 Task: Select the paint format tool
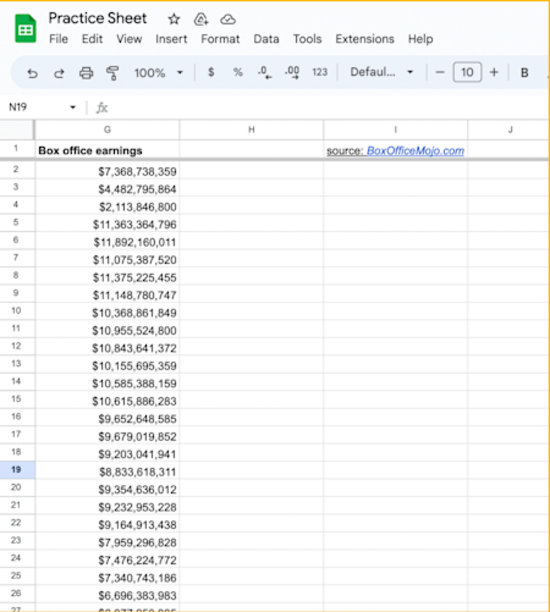[x=112, y=73]
